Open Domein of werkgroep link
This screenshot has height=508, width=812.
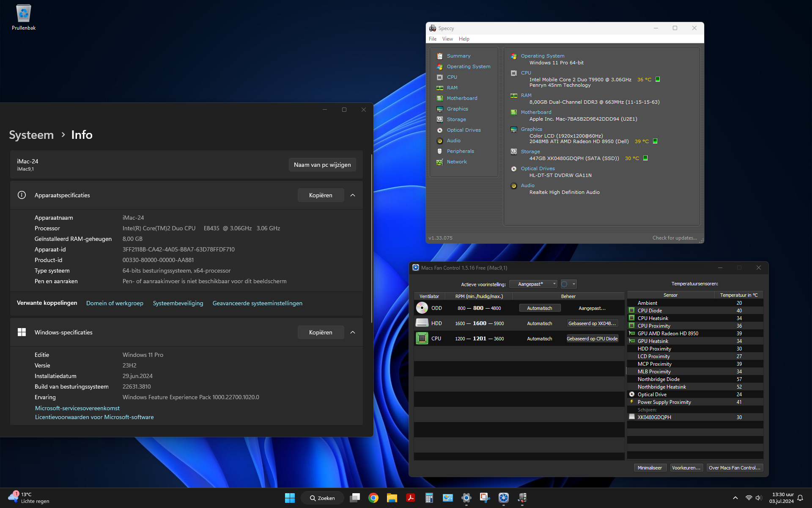click(x=115, y=303)
